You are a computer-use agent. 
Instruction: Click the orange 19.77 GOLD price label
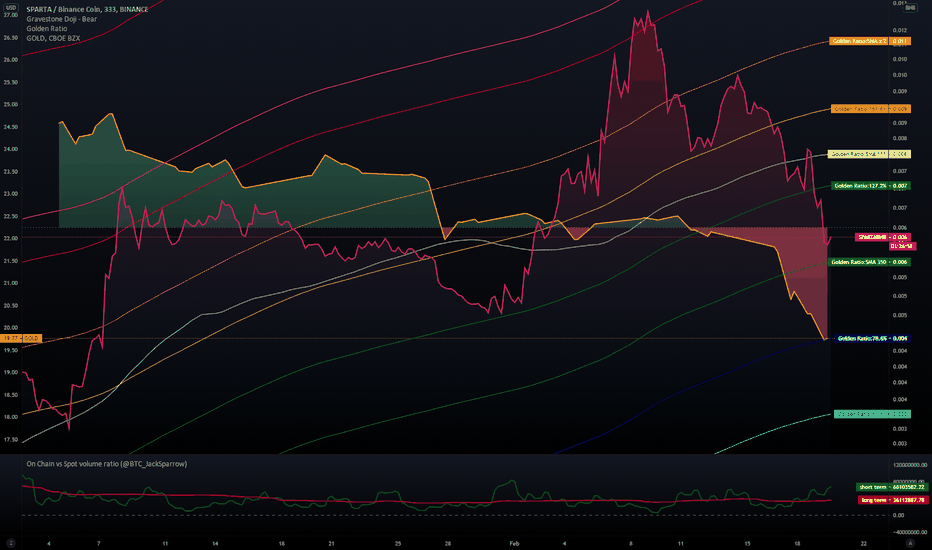click(21, 338)
